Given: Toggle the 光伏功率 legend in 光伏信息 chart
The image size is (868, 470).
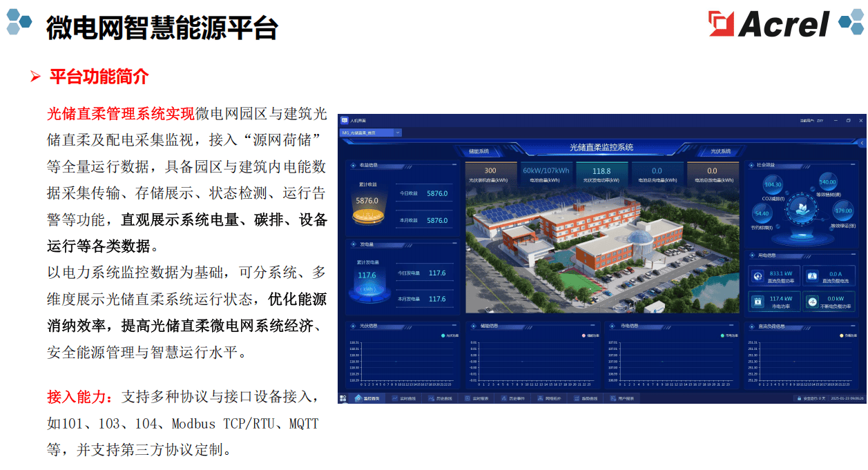Looking at the screenshot, I should coord(450,335).
